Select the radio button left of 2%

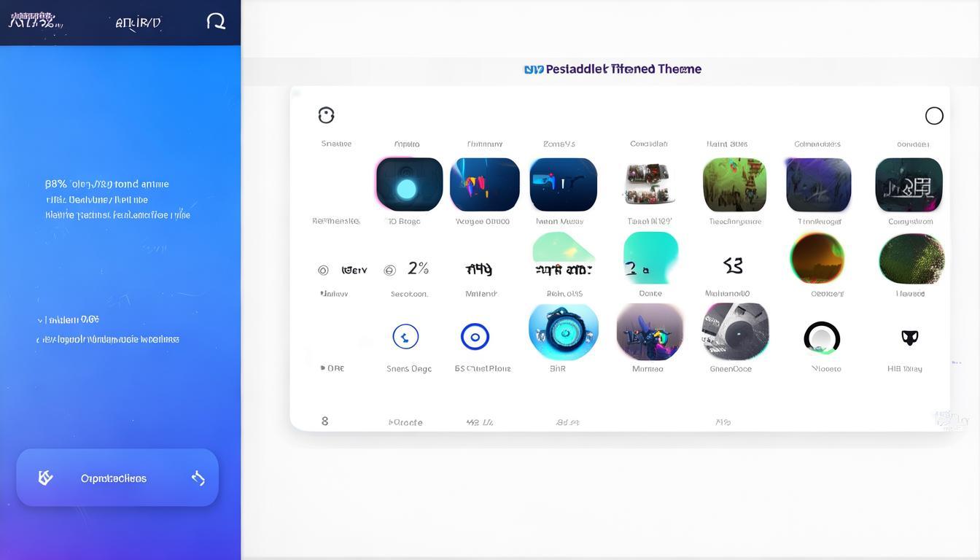point(389,271)
